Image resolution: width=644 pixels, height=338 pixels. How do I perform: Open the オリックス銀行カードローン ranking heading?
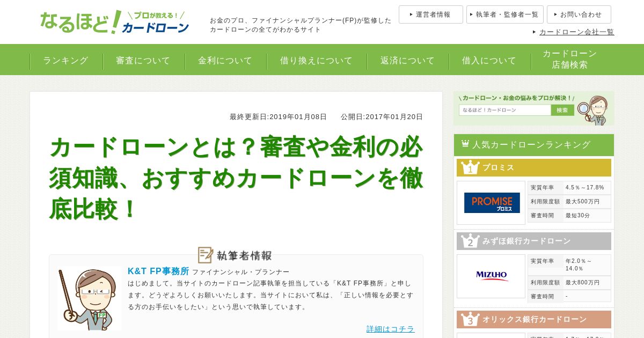(535, 319)
